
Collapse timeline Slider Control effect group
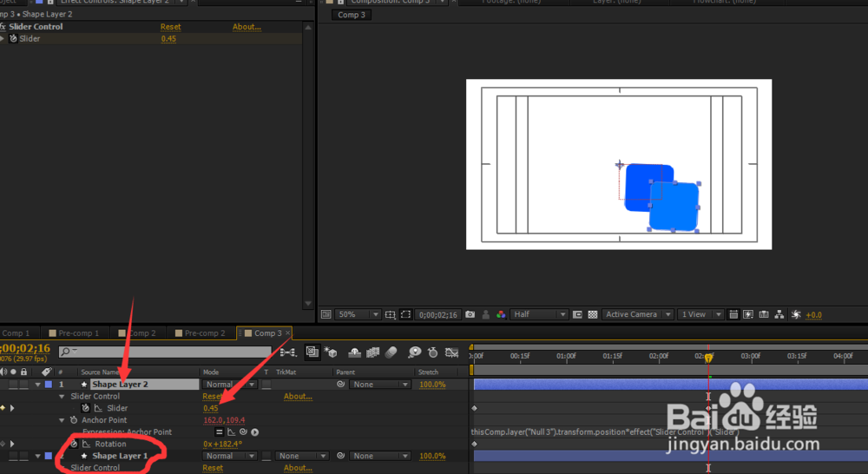click(62, 397)
